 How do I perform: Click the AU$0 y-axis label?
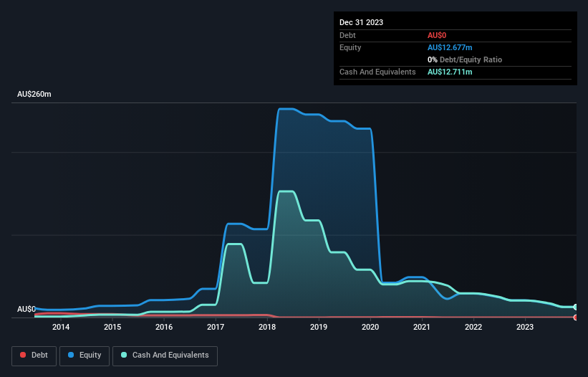pos(26,309)
